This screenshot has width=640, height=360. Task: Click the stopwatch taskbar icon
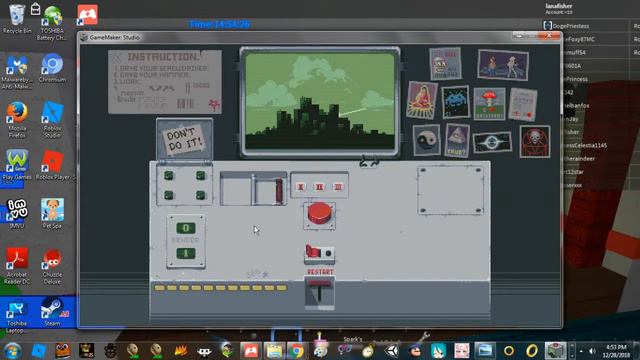coord(368,351)
